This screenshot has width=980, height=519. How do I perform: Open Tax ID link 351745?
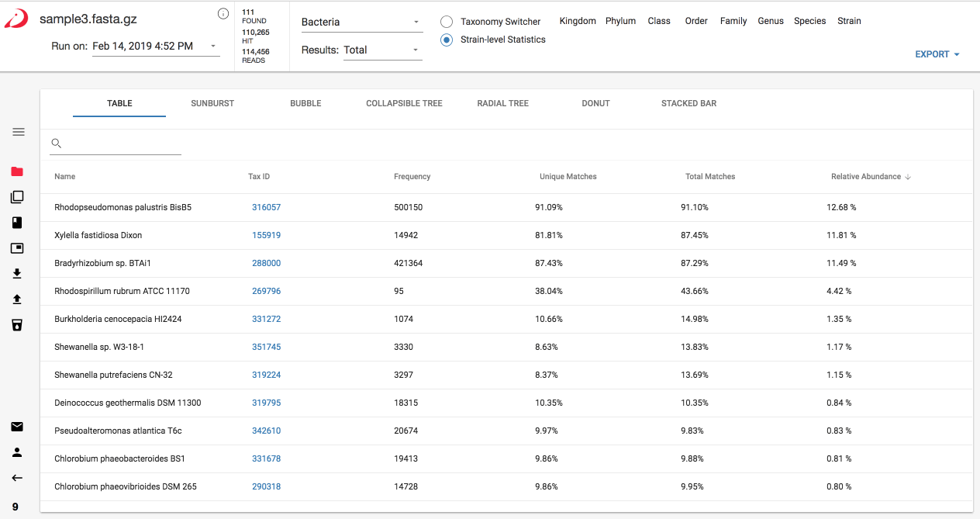pyautogui.click(x=266, y=347)
